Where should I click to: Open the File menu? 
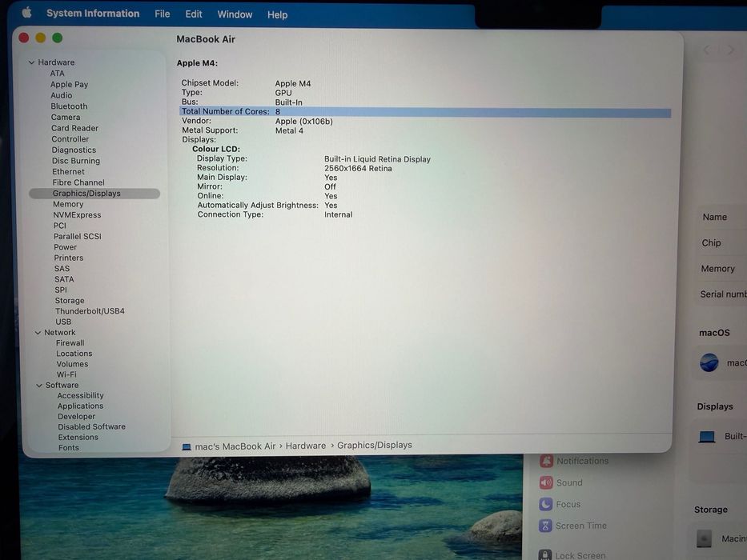pyautogui.click(x=162, y=14)
